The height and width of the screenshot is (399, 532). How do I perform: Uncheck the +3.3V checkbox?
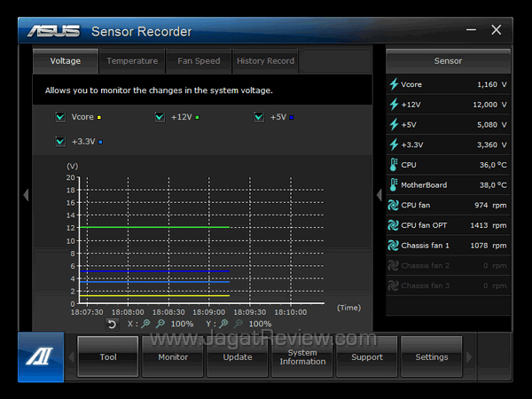point(60,142)
